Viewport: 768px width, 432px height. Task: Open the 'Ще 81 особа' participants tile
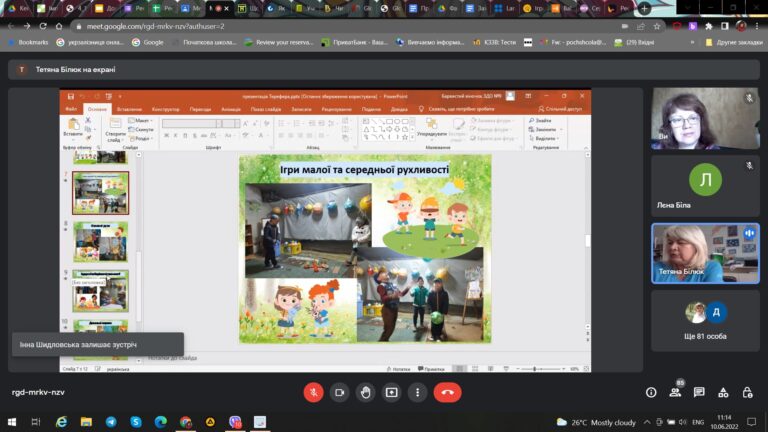coord(705,321)
